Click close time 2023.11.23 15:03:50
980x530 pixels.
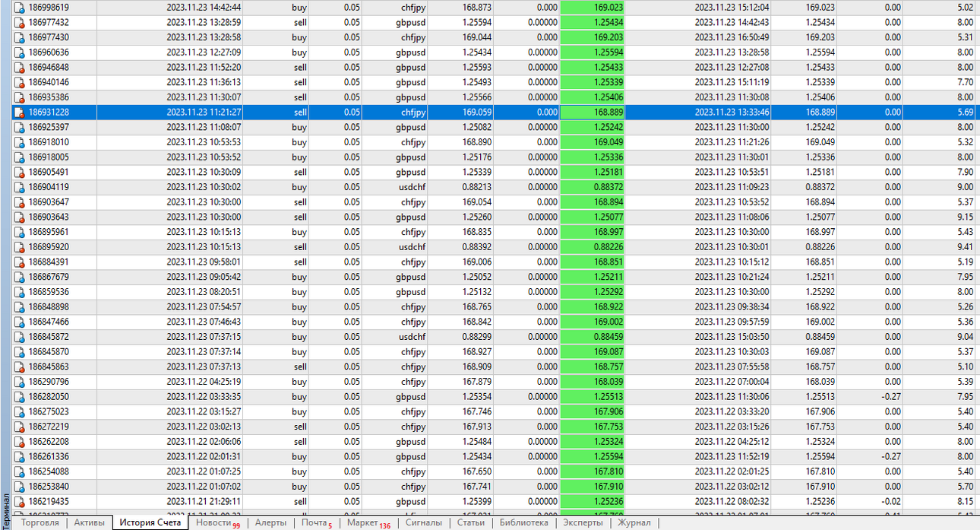click(x=732, y=336)
